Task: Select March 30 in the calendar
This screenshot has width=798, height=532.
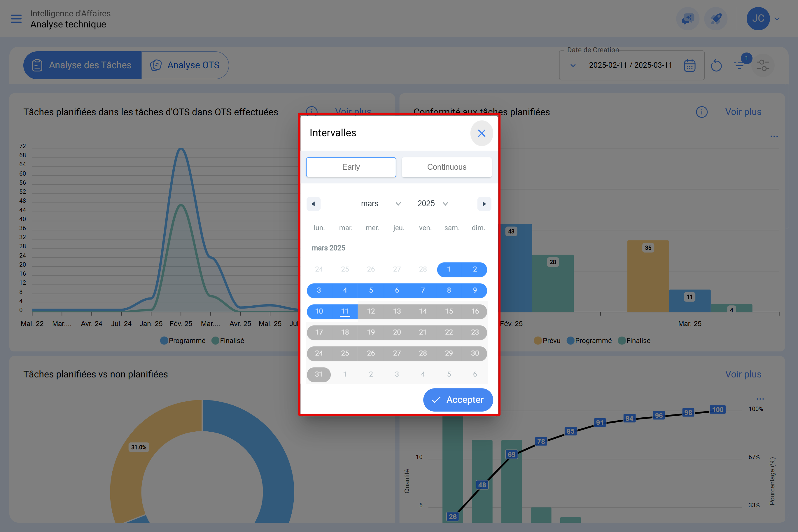Action: tap(475, 353)
